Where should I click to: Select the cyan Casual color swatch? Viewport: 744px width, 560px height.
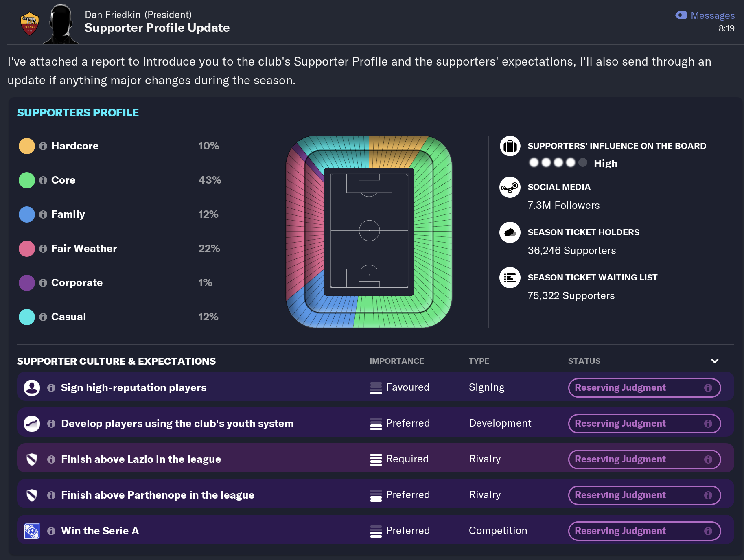[27, 317]
